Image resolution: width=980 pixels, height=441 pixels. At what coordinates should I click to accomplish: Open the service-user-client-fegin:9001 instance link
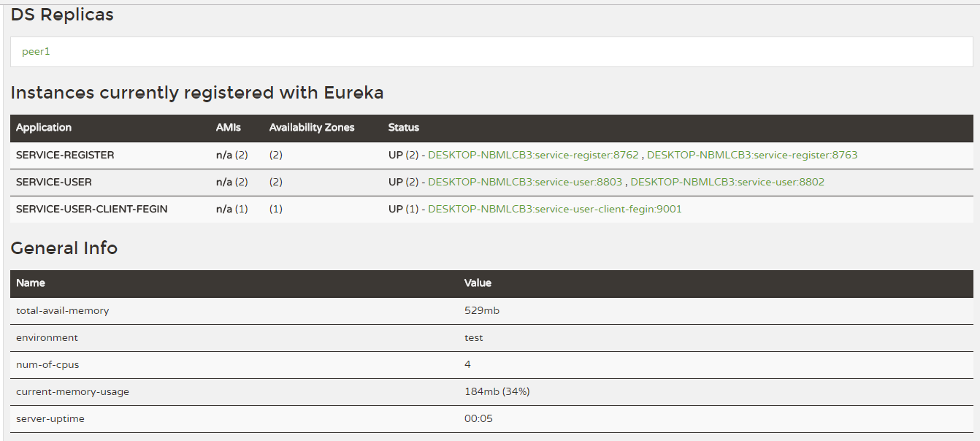[554, 209]
